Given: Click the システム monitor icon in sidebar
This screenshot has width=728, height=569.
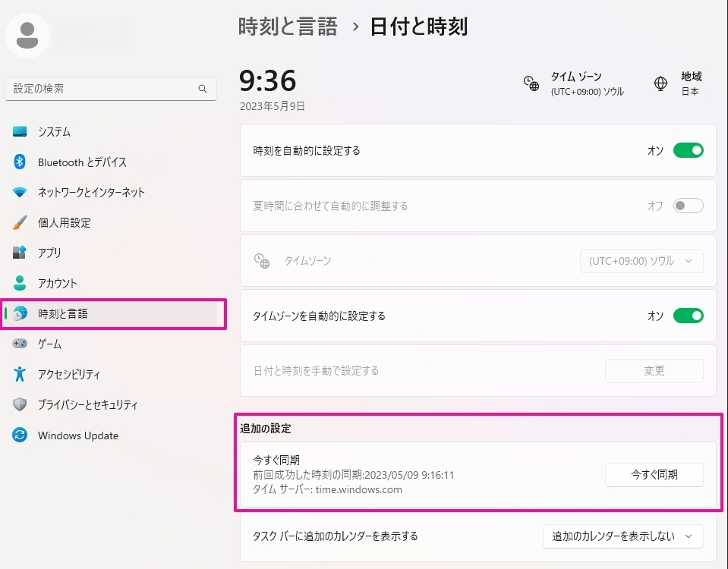Looking at the screenshot, I should (x=20, y=132).
